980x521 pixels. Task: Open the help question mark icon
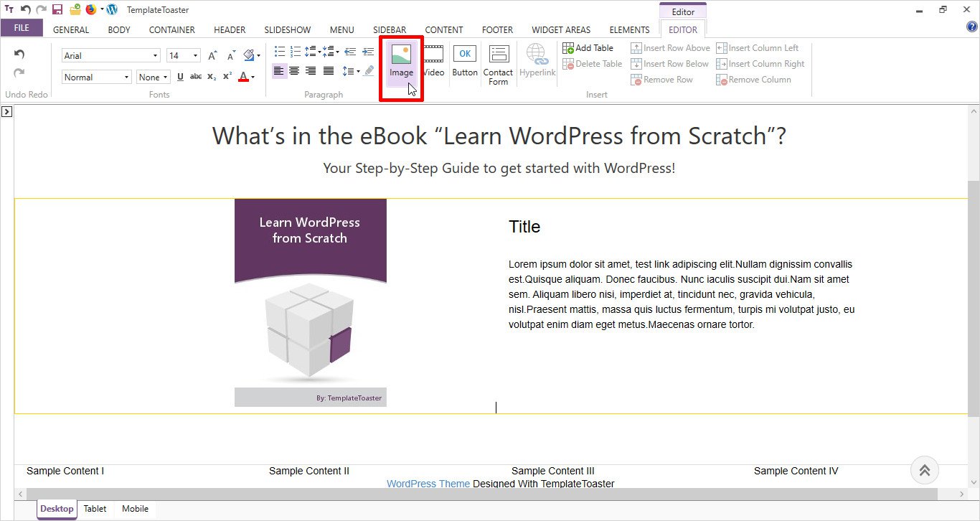pyautogui.click(x=972, y=27)
